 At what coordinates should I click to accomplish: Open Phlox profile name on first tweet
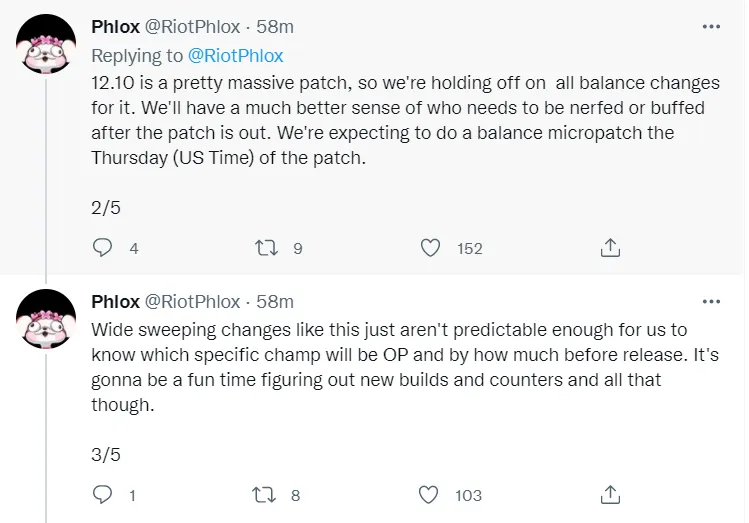tap(116, 27)
